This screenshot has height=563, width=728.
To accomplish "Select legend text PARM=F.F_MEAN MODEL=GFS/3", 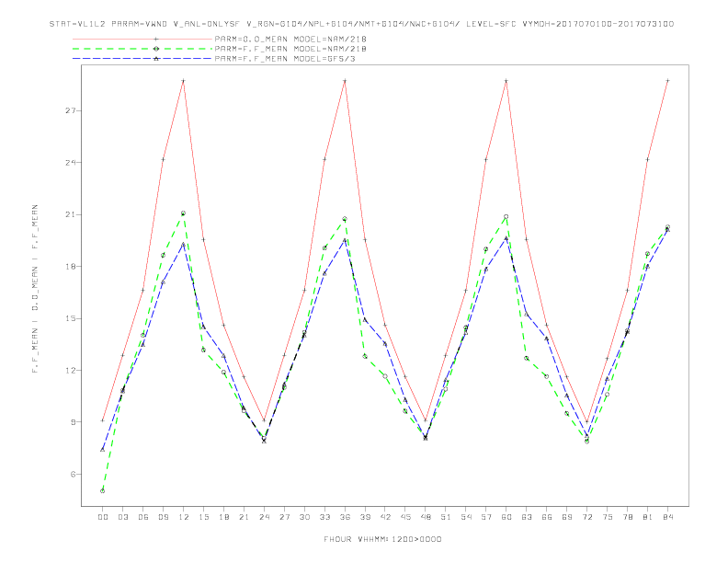I will (x=285, y=59).
